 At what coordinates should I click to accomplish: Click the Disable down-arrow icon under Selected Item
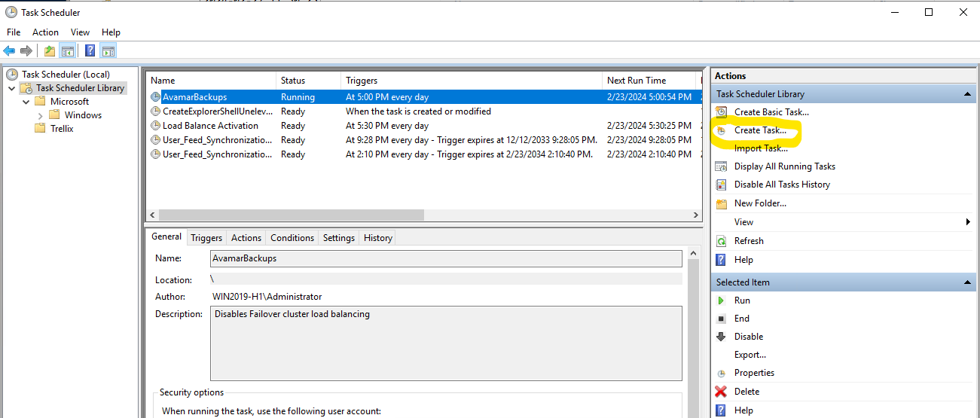point(722,337)
